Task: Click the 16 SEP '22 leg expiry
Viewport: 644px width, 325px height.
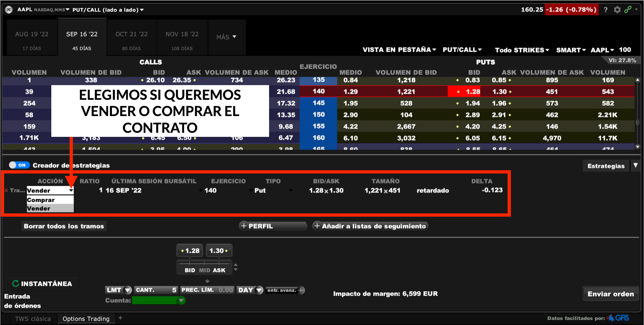Action: pyautogui.click(x=123, y=190)
